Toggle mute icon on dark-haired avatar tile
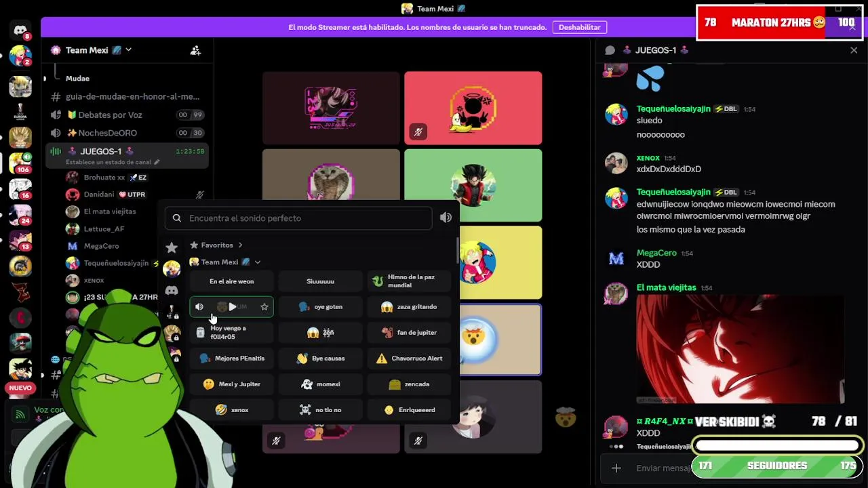This screenshot has height=488, width=868. click(418, 441)
